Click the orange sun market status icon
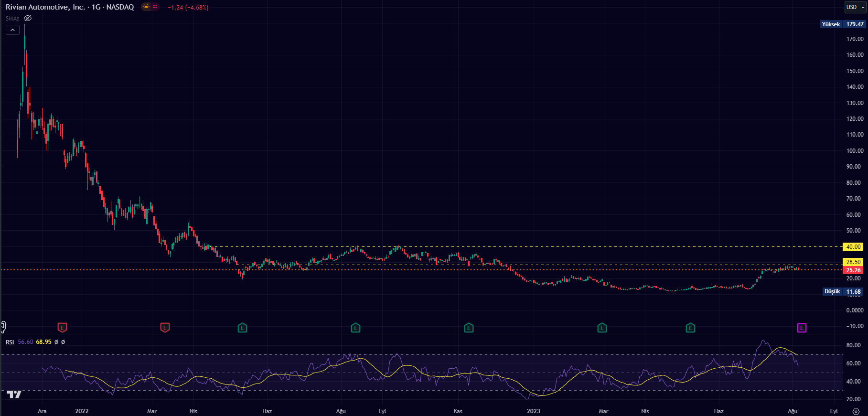Viewport: 868px width, 416px height. (146, 7)
